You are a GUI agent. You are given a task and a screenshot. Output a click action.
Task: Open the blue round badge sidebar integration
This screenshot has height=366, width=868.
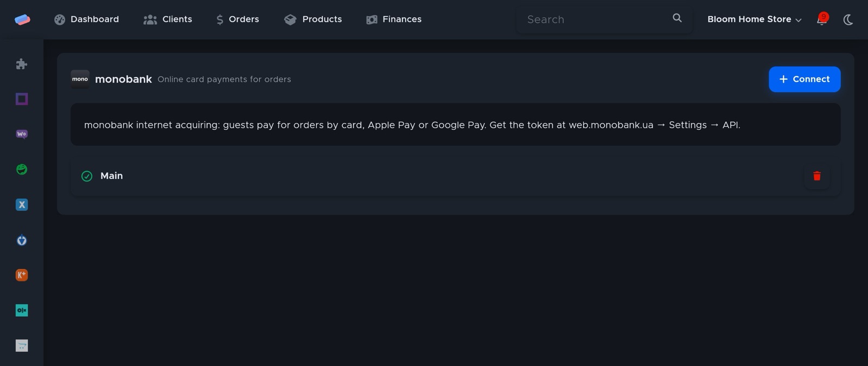pos(22,240)
